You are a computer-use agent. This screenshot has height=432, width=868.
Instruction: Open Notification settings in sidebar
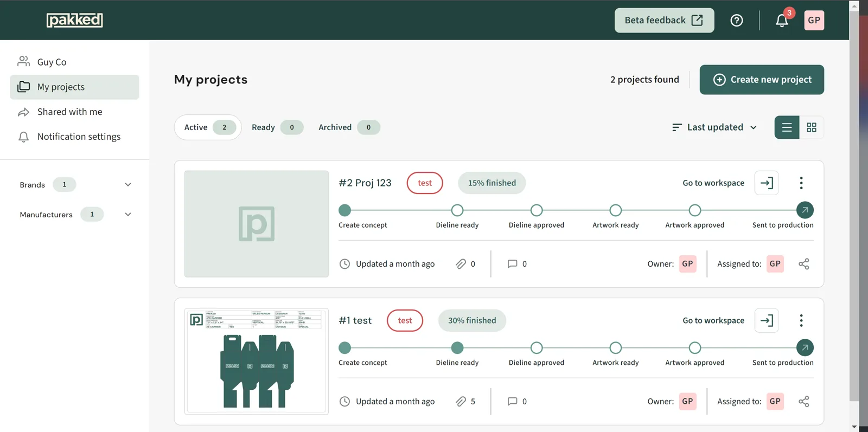pyautogui.click(x=74, y=137)
